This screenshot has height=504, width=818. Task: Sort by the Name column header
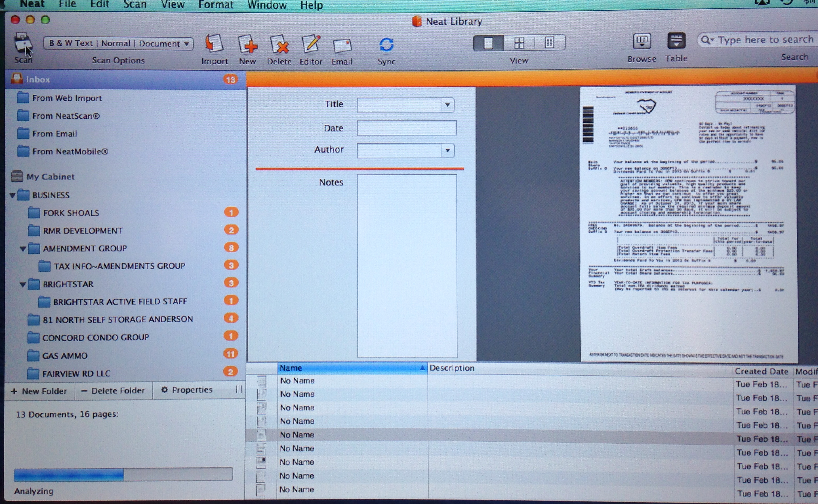click(352, 368)
